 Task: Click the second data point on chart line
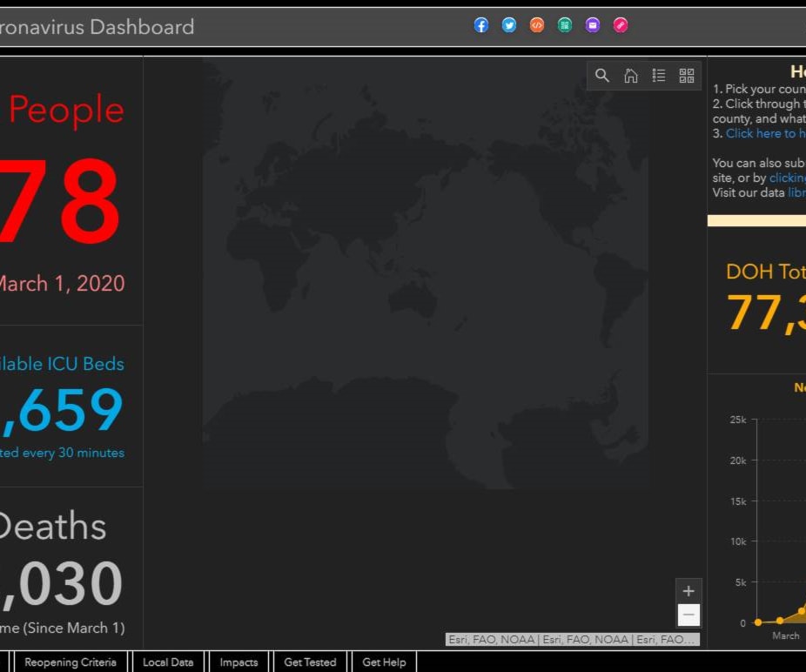coord(780,621)
